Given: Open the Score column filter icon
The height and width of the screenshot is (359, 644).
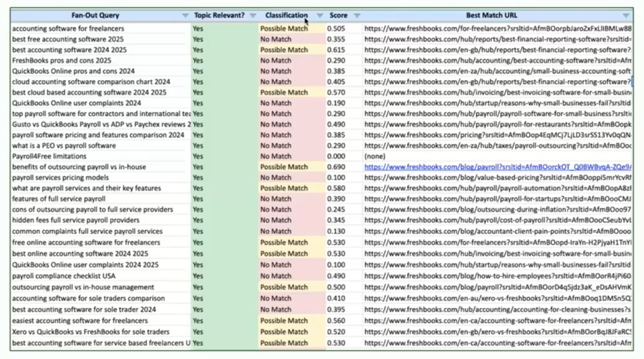Looking at the screenshot, I should click(x=357, y=16).
